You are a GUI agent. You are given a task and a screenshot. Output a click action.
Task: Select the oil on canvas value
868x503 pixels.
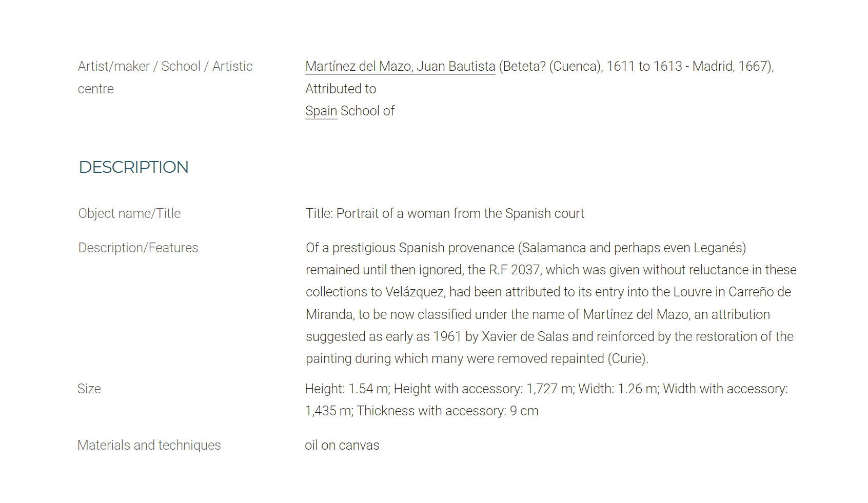(342, 445)
